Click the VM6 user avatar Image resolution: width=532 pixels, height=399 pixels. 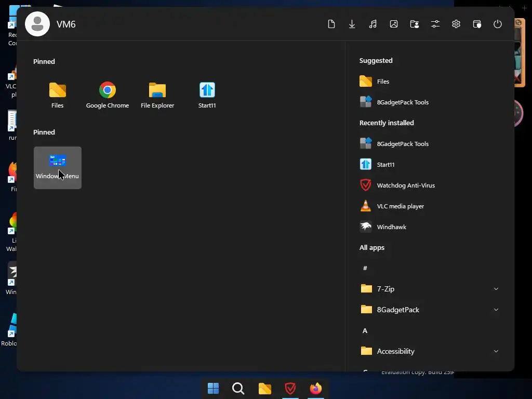pyautogui.click(x=37, y=24)
